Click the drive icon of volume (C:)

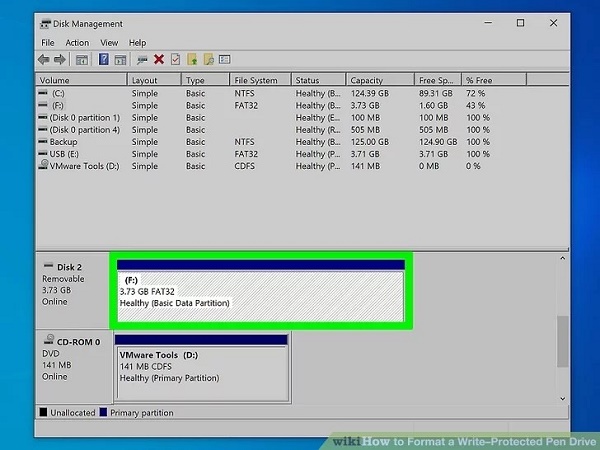tap(43, 93)
